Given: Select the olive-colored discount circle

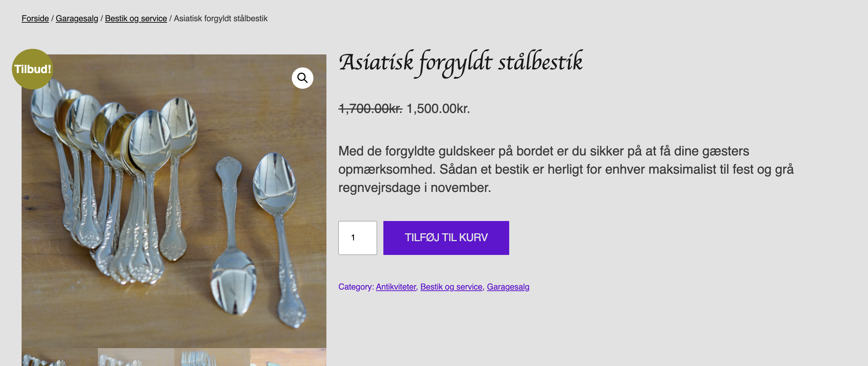Looking at the screenshot, I should [x=32, y=69].
